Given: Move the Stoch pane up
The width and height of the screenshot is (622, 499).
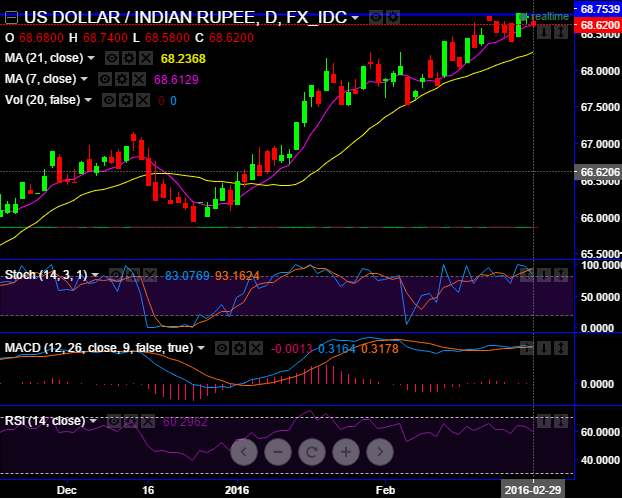Looking at the screenshot, I should pos(527,274).
